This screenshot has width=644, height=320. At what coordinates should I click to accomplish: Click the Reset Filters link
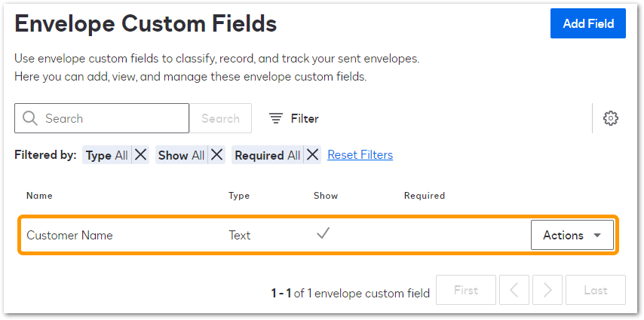tap(360, 155)
